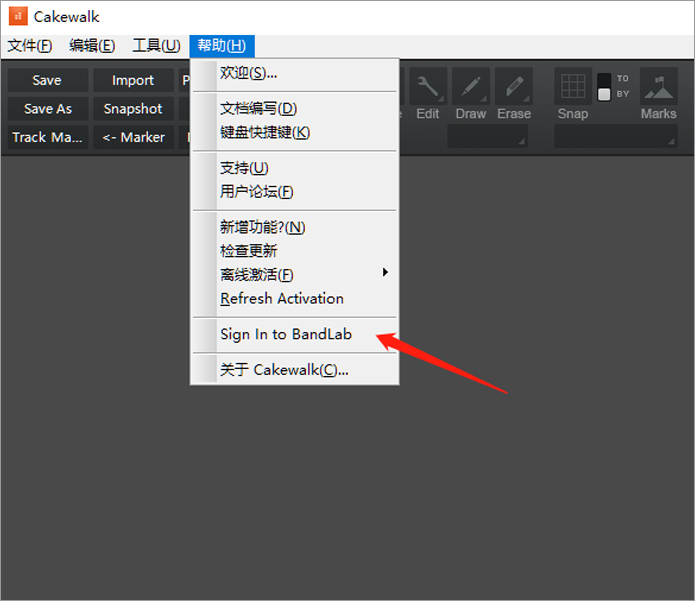Close the 帮助(H) menu
This screenshot has height=601, width=695.
(x=222, y=46)
